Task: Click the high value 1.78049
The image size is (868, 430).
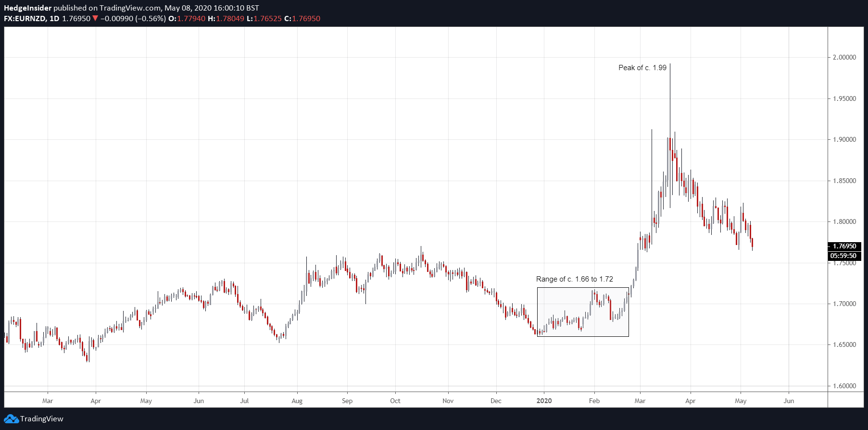Action: coord(230,19)
